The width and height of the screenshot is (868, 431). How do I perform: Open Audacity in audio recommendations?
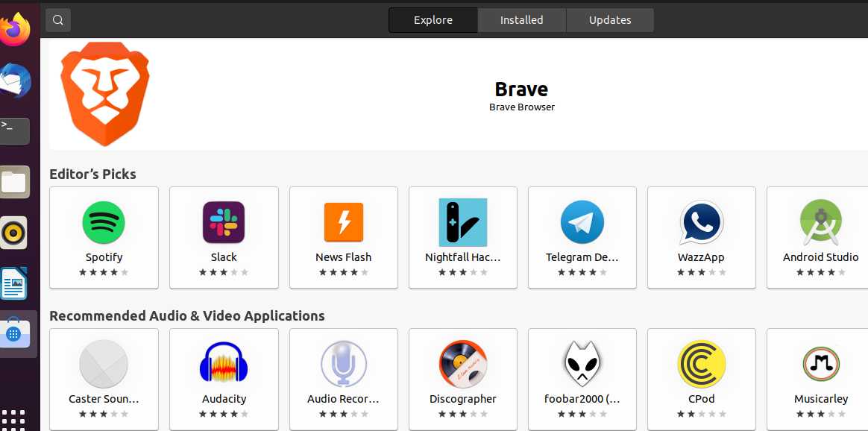224,379
